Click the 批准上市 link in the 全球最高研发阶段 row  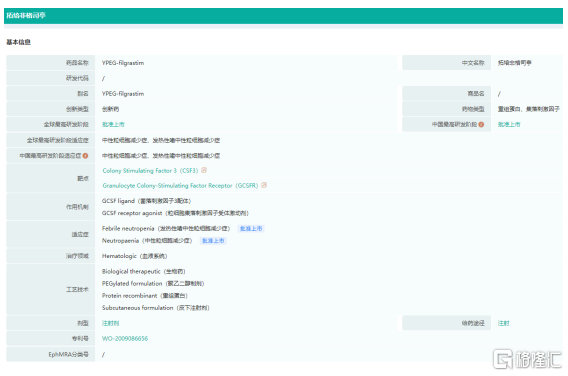pyautogui.click(x=113, y=124)
